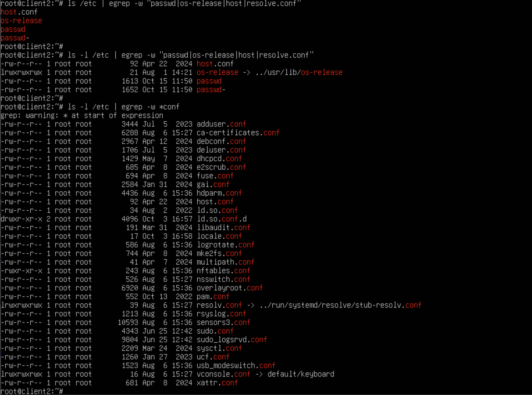Click the red host.conf in first output

point(19,12)
